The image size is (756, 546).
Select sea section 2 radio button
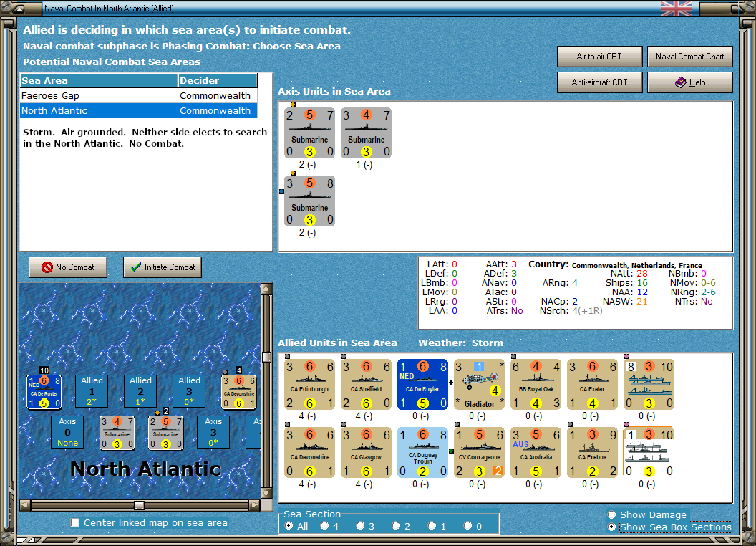(x=397, y=526)
